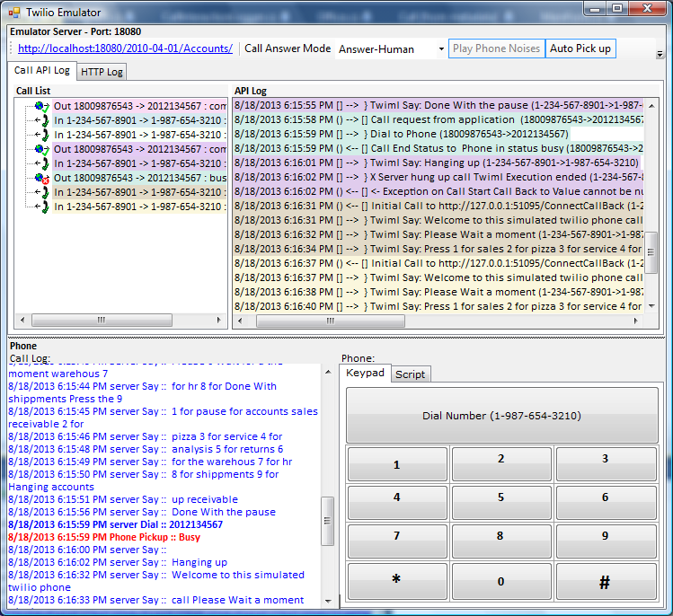Select the 'Out 18009876543 -> 2012134567 : bus' call row
673x616 pixels.
coord(139,178)
